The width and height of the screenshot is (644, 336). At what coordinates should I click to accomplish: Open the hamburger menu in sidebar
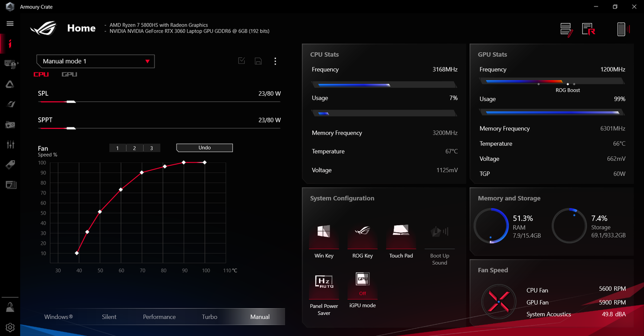[x=10, y=23]
